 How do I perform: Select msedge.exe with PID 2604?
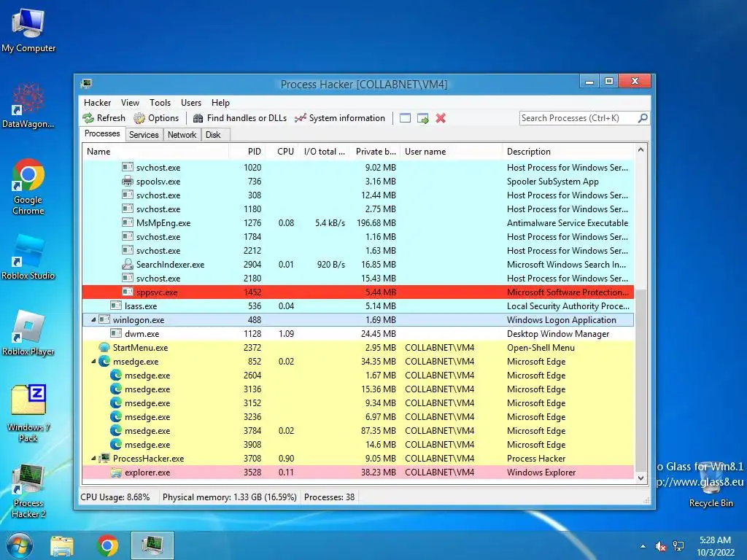click(357, 376)
